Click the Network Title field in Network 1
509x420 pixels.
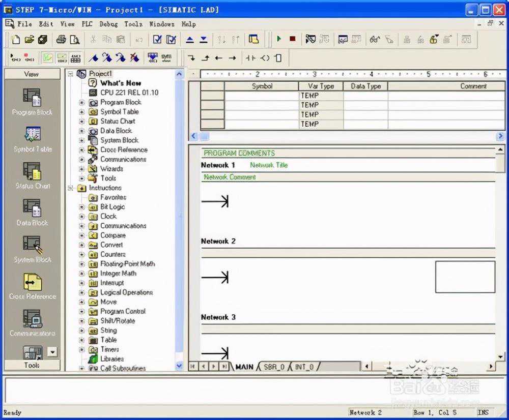tap(269, 165)
